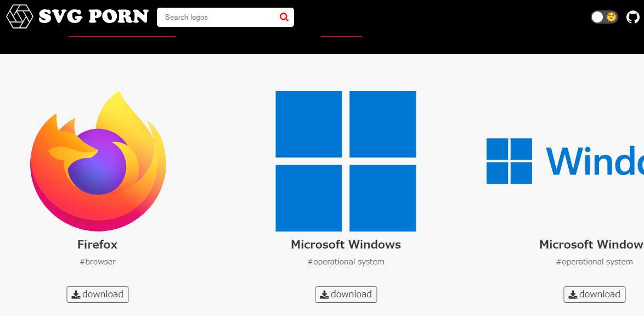Click the emoji face on the theme switch

[x=611, y=17]
